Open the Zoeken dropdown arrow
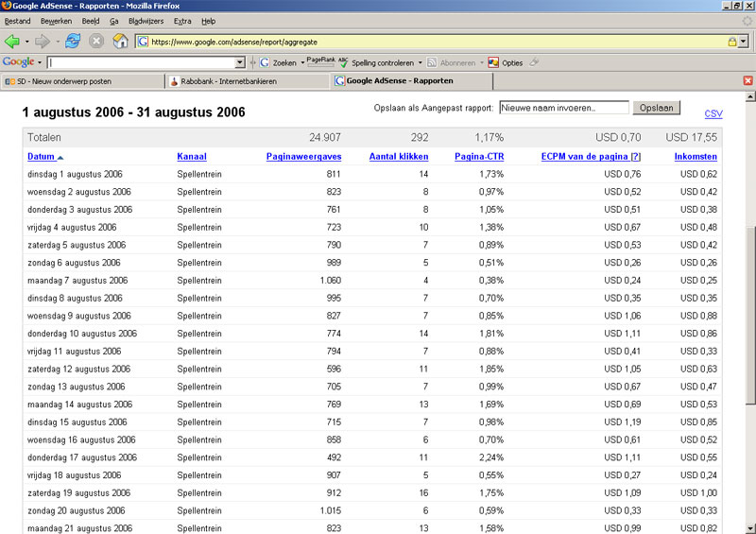This screenshot has height=534, width=756. tap(302, 62)
